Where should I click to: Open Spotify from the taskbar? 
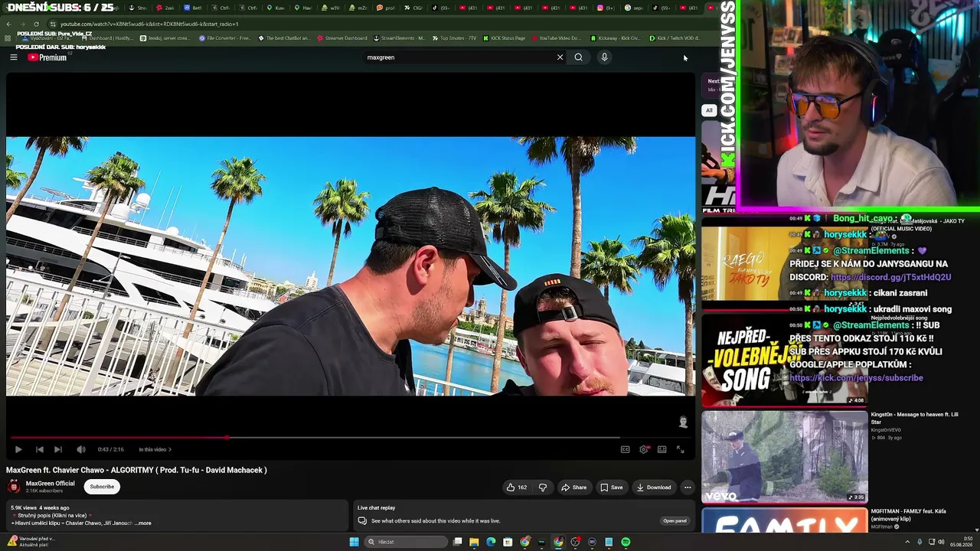pos(626,542)
